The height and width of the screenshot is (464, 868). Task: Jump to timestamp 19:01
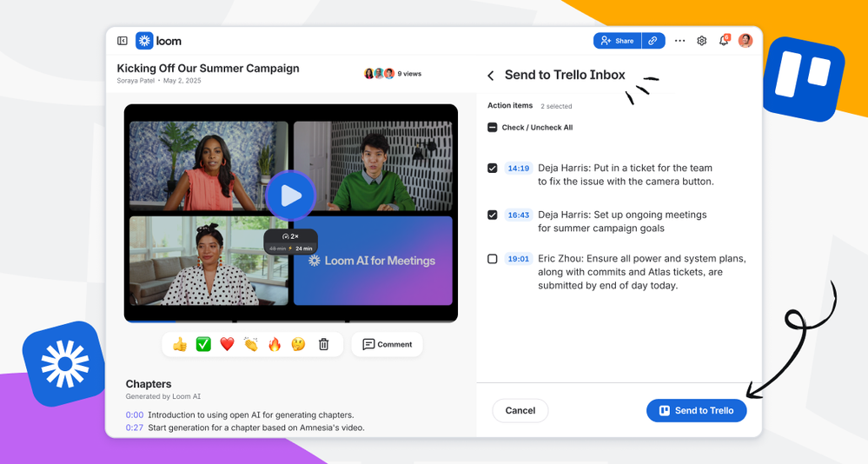pyautogui.click(x=519, y=259)
